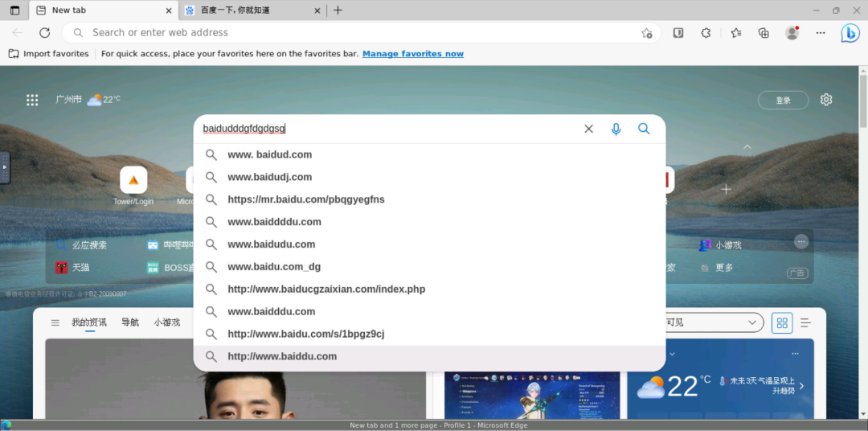
Task: Click the Edge icon in taskbar
Action: click(6, 425)
